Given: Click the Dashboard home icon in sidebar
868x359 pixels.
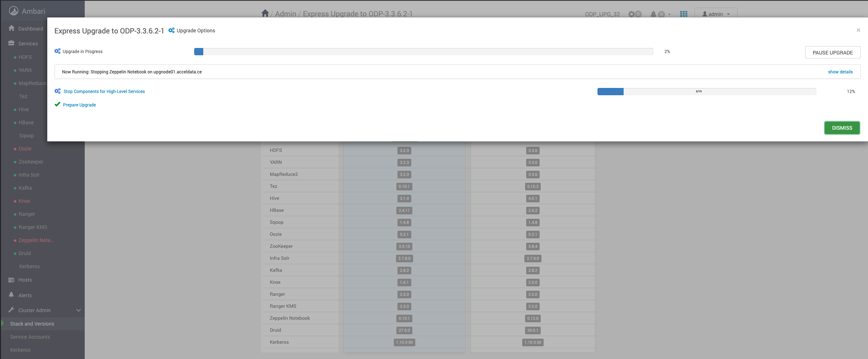Looking at the screenshot, I should point(12,28).
